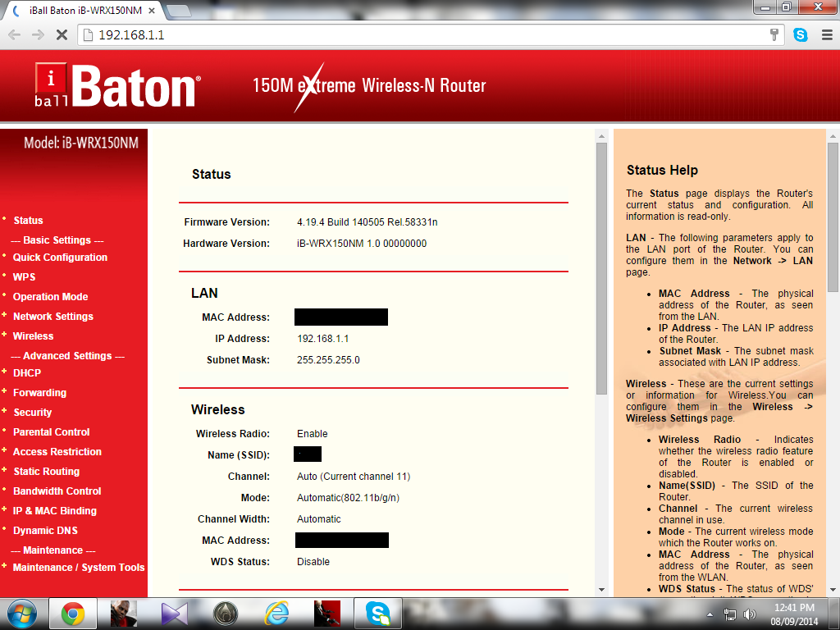
Task: Go to Parental Control settings
Action: click(x=51, y=431)
